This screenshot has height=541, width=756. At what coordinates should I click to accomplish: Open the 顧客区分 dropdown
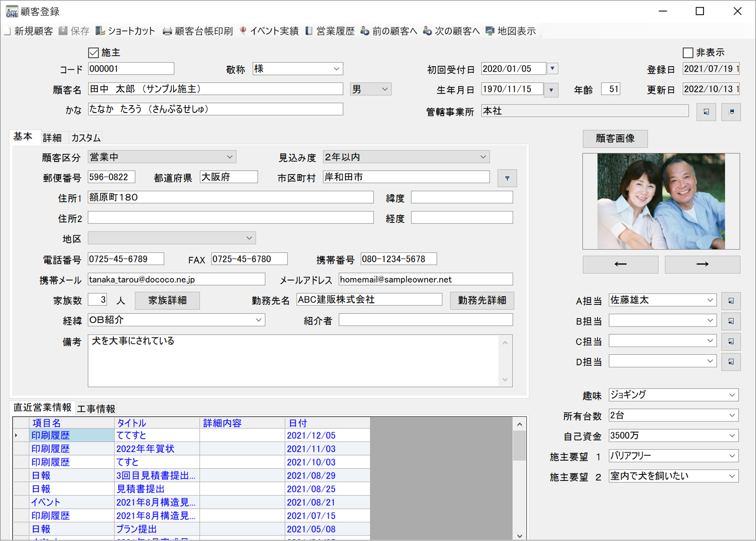pyautogui.click(x=230, y=156)
